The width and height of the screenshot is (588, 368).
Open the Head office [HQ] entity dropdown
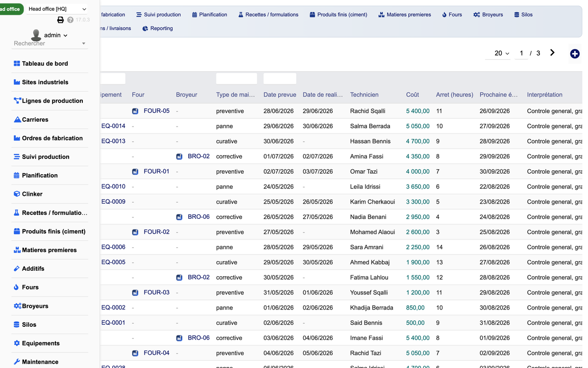point(57,9)
